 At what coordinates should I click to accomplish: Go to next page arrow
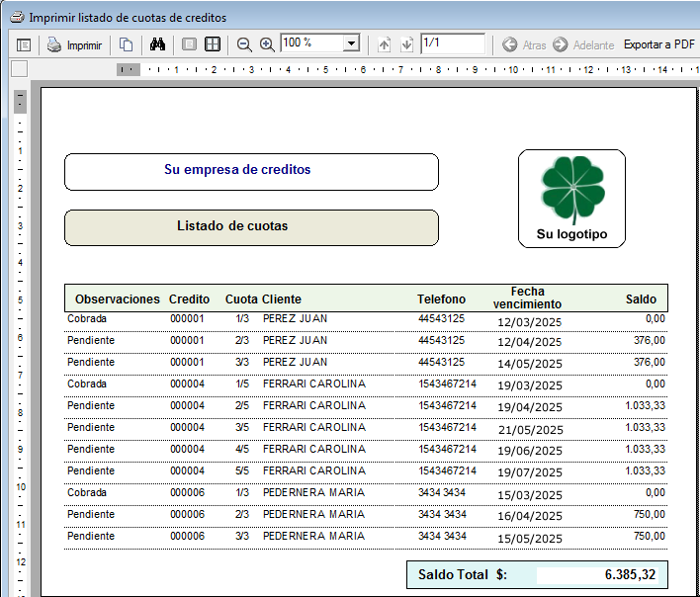[x=406, y=44]
